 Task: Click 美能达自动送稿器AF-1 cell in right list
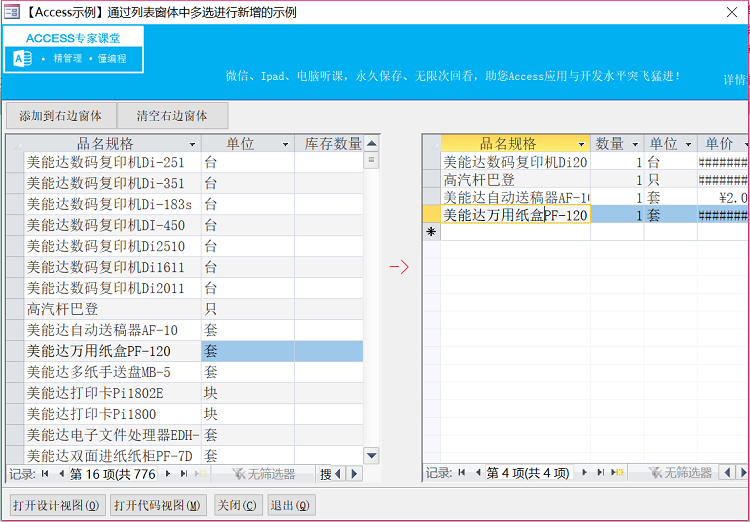point(515,198)
